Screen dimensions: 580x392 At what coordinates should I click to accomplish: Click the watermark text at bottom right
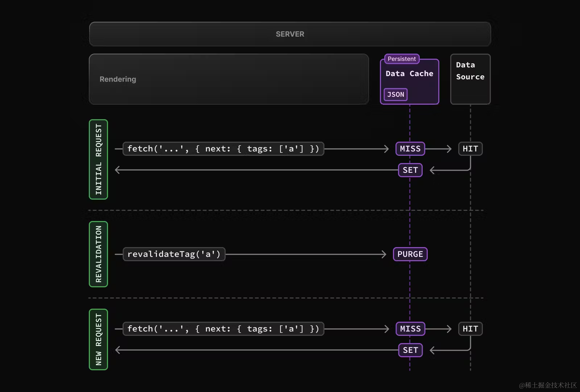coord(548,385)
